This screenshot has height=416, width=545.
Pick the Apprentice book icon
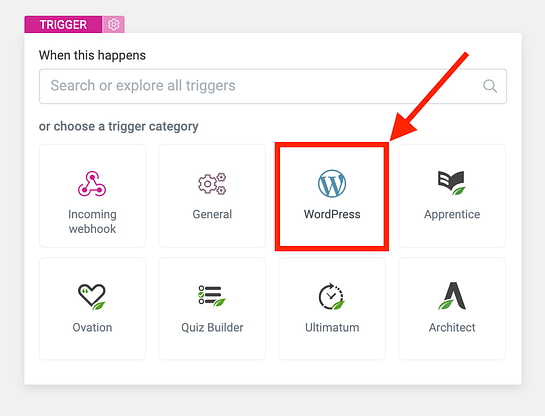[452, 183]
